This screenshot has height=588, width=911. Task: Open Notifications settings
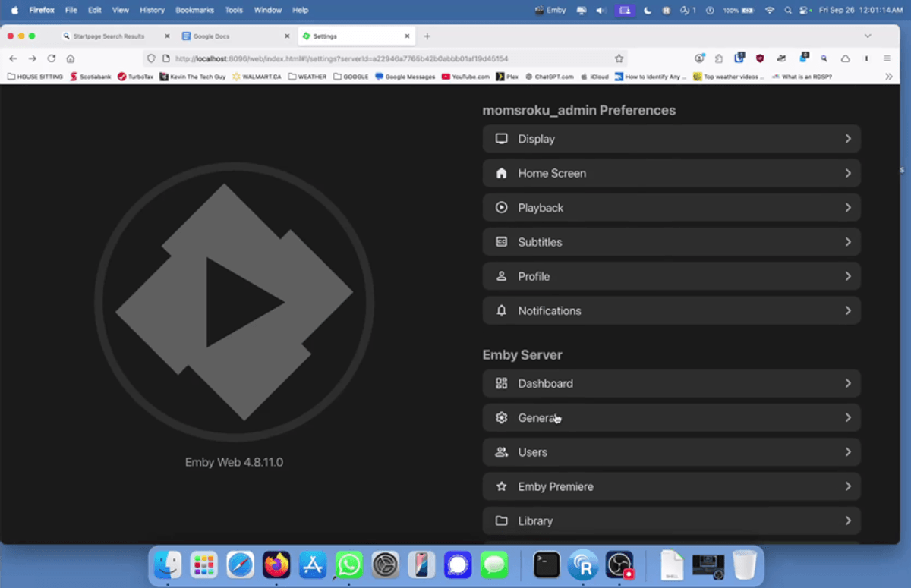tap(671, 311)
